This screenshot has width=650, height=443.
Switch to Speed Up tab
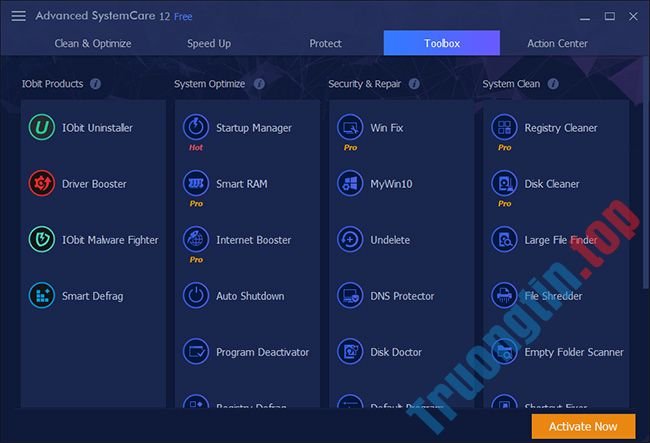point(209,43)
